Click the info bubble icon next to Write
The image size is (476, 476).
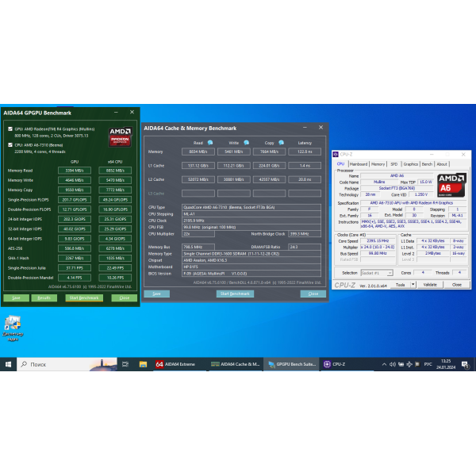tap(246, 143)
